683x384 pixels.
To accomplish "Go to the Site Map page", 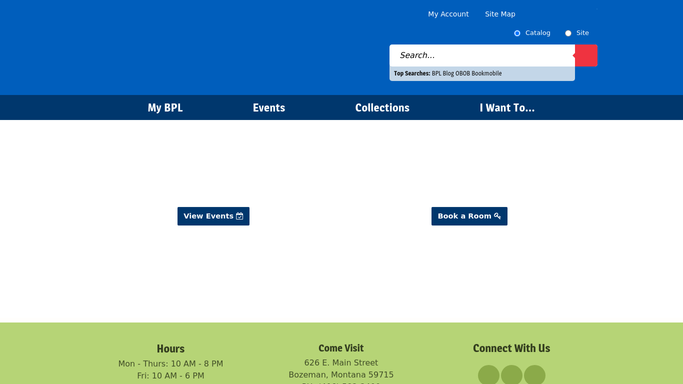I will point(500,14).
